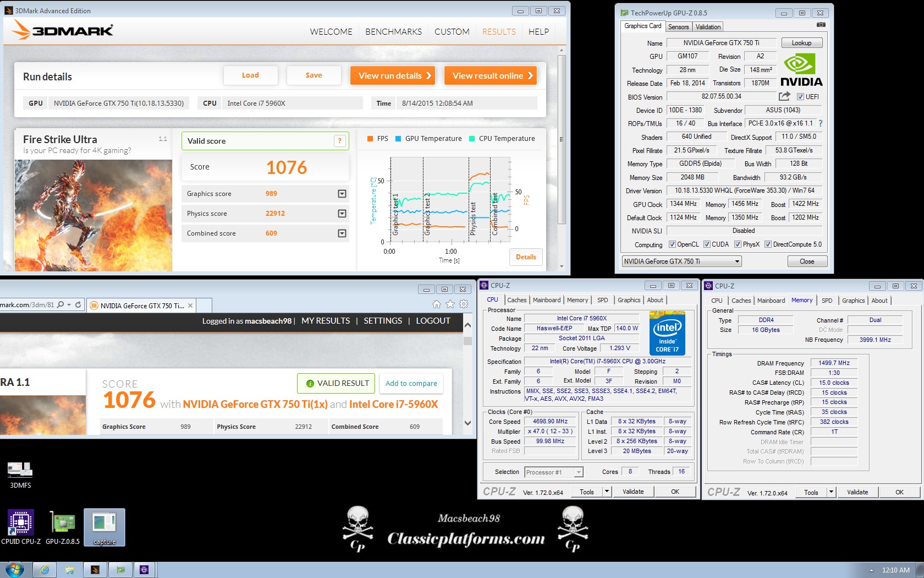Open File Explorer from the taskbar
Viewport: 924px width, 578px height.
pos(70,570)
